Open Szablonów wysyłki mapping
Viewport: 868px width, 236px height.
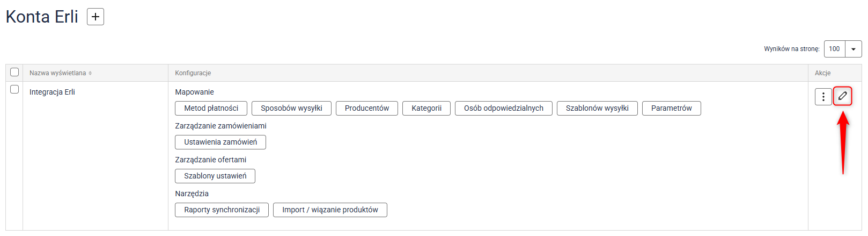[597, 108]
